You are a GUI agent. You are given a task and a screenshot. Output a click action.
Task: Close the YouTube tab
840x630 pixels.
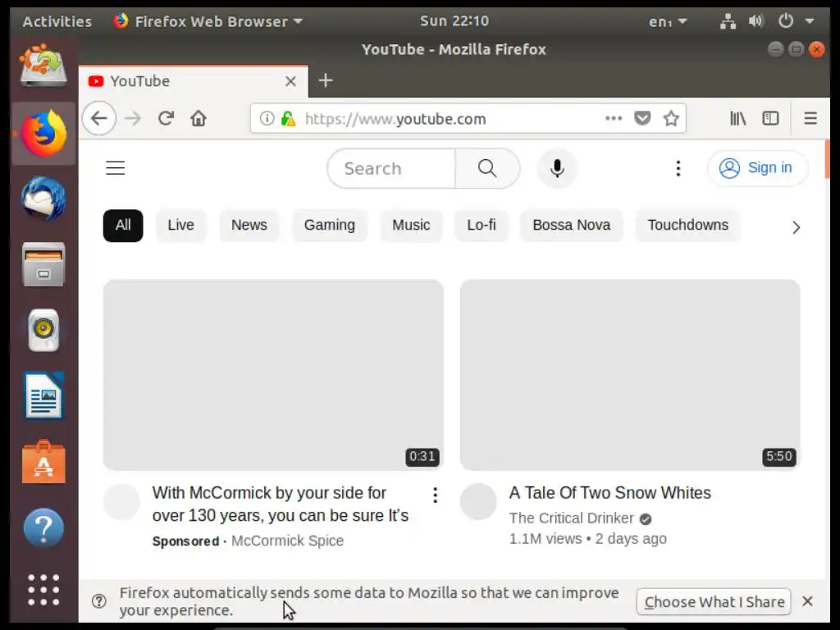pos(290,81)
